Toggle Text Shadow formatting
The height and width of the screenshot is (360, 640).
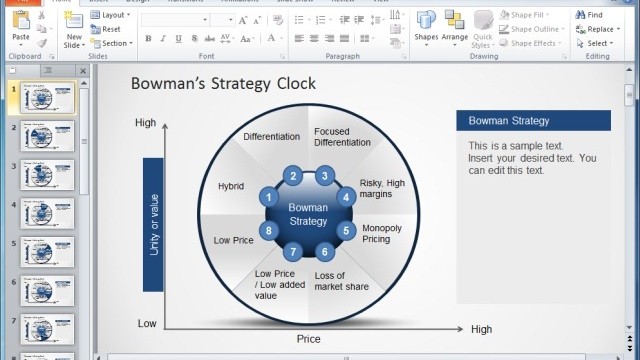(194, 39)
